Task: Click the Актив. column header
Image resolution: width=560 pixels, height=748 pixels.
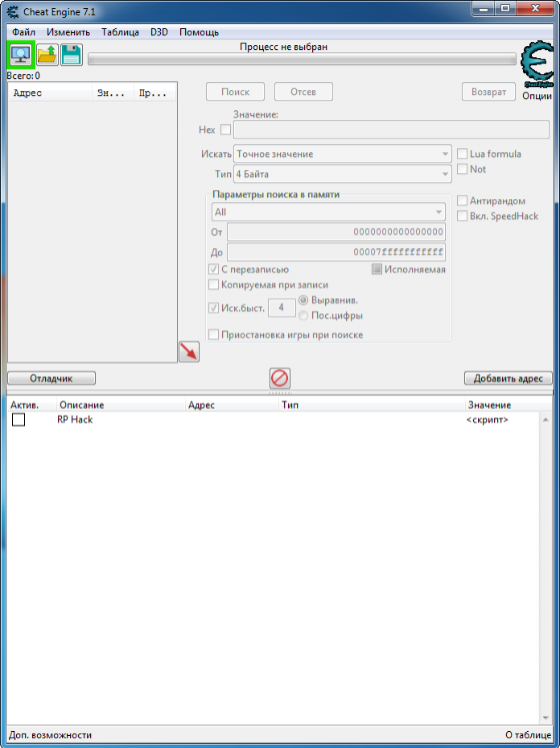Action: click(31, 405)
